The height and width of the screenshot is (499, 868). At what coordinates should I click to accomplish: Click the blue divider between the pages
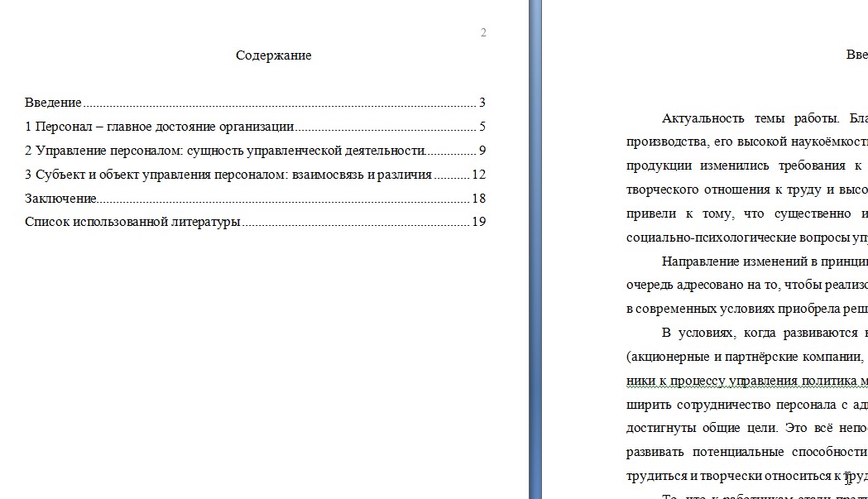535,249
